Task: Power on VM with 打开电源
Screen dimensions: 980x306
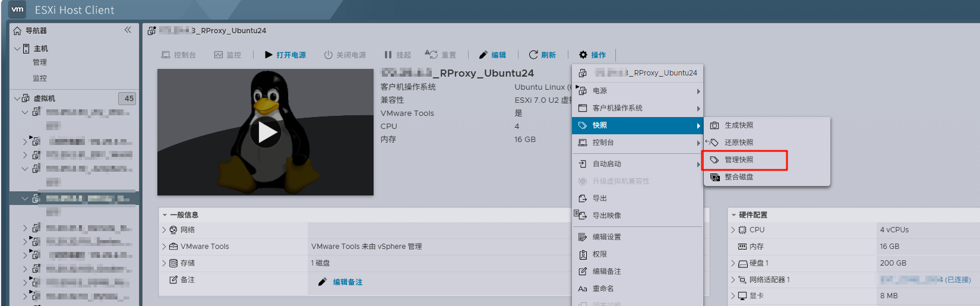Action: tap(285, 55)
